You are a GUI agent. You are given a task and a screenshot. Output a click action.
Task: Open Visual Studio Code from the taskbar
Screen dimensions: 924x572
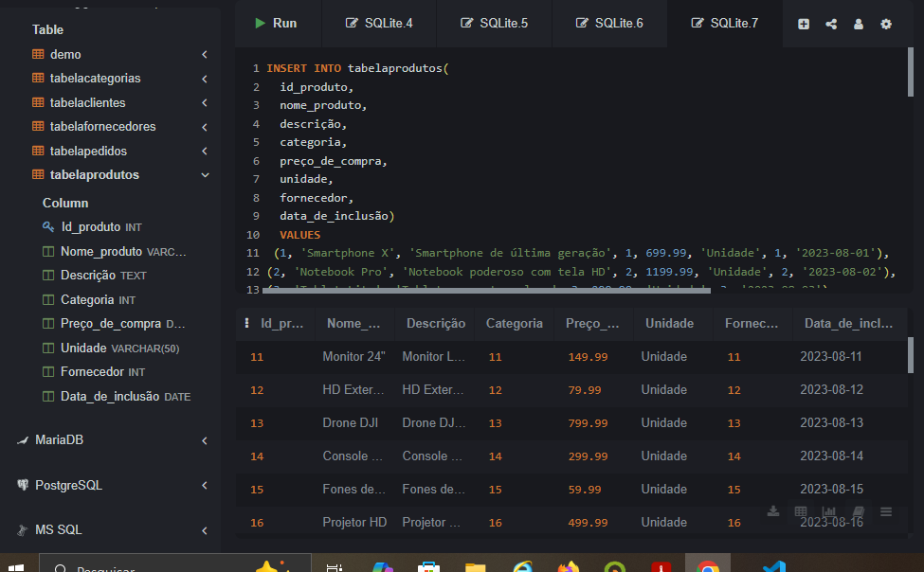[x=773, y=566]
